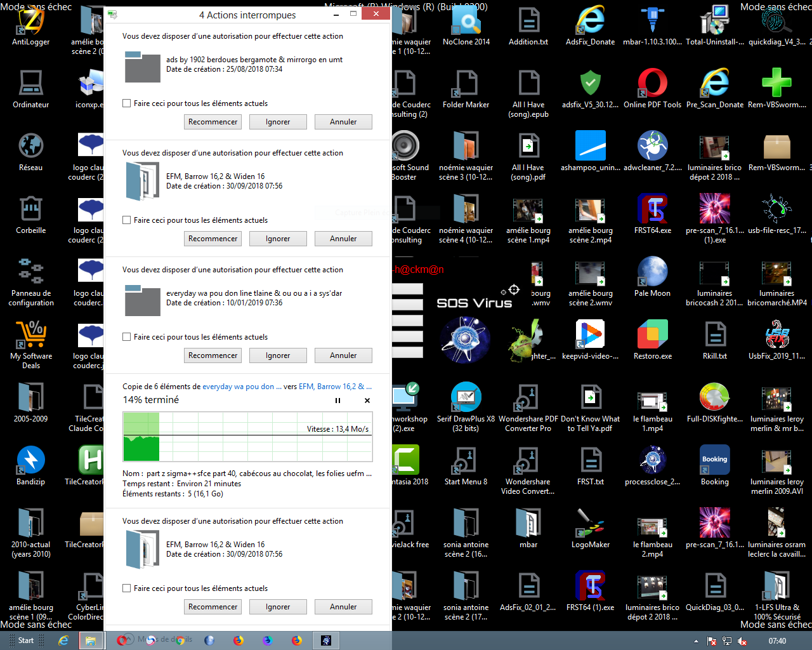
Task: Select the mbar-1.10.3.100 icon
Action: pyautogui.click(x=652, y=27)
